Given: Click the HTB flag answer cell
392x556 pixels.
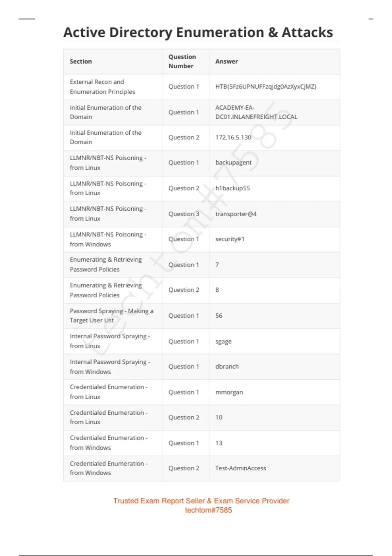Looking at the screenshot, I should (x=266, y=87).
